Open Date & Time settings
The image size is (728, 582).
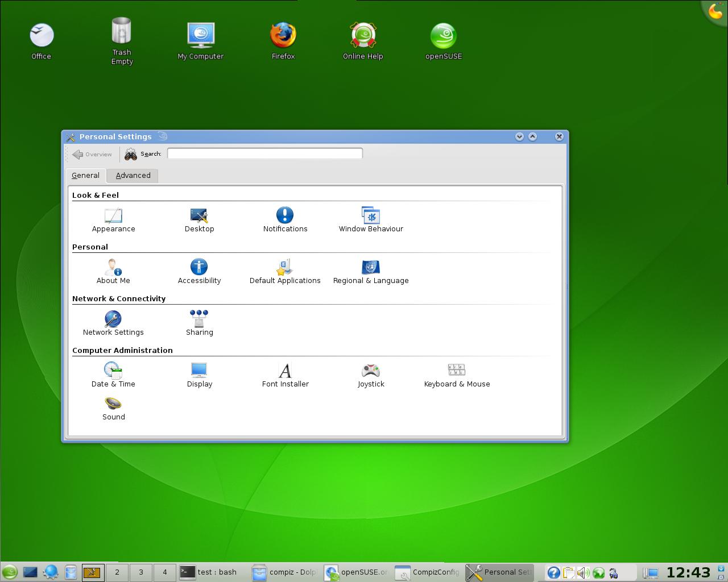113,375
